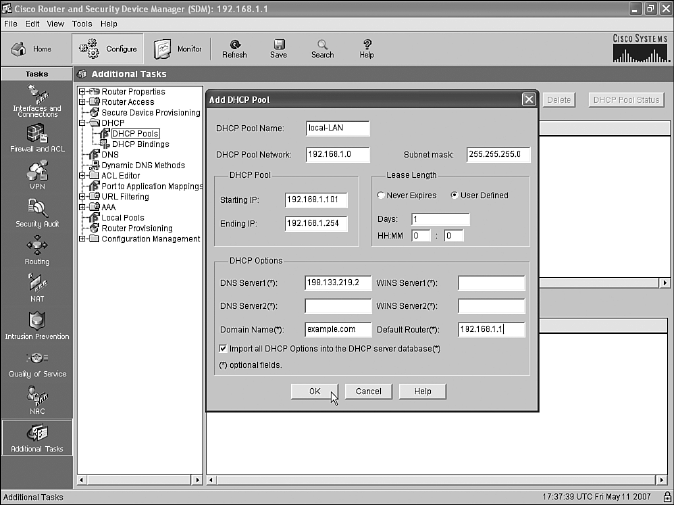The width and height of the screenshot is (674, 505).
Task: Select Secure Device Provisioning node
Action: click(150, 113)
